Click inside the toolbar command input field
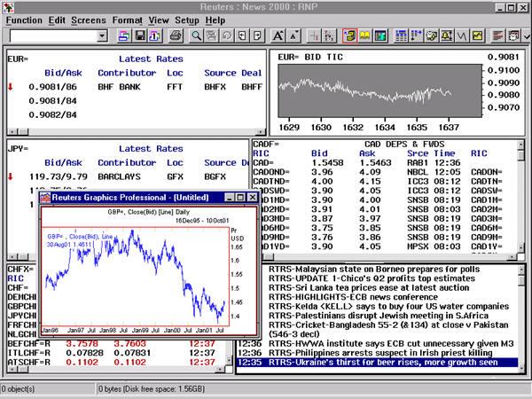Screen dimensions: 532x399 pyautogui.click(x=53, y=35)
